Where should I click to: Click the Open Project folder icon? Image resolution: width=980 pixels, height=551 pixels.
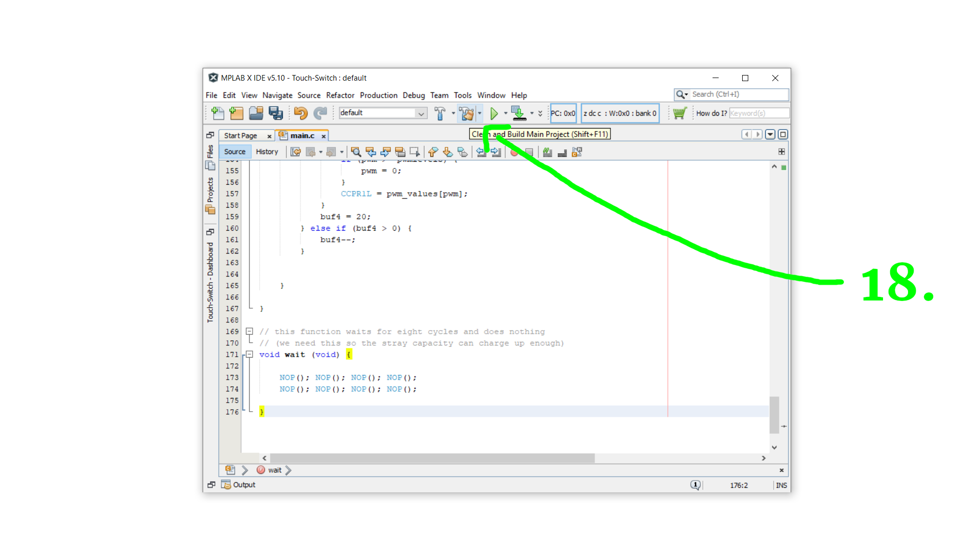256,113
